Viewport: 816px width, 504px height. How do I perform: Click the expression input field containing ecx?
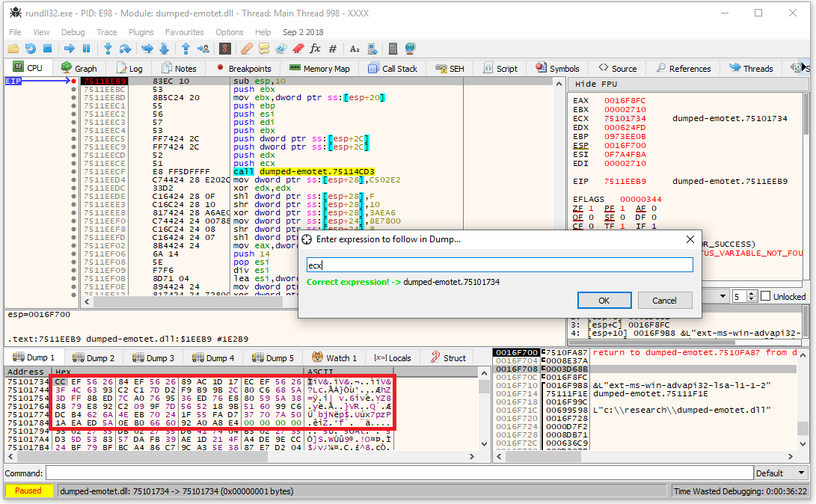click(x=500, y=265)
